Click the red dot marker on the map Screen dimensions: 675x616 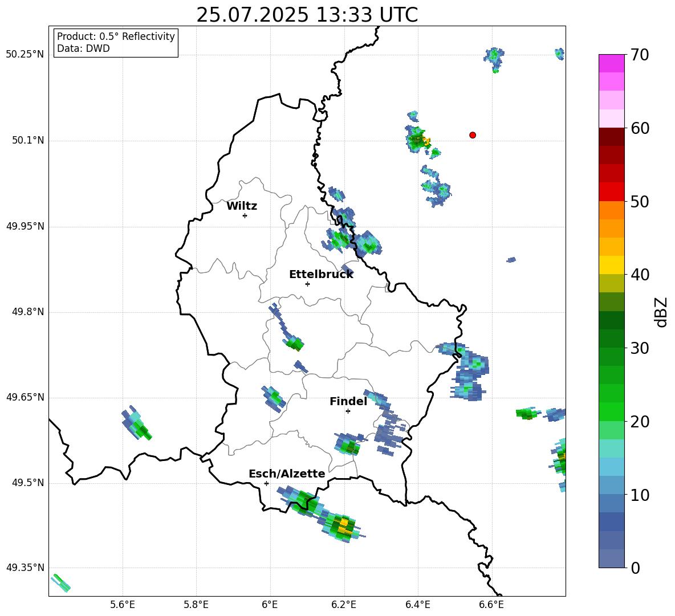click(473, 135)
